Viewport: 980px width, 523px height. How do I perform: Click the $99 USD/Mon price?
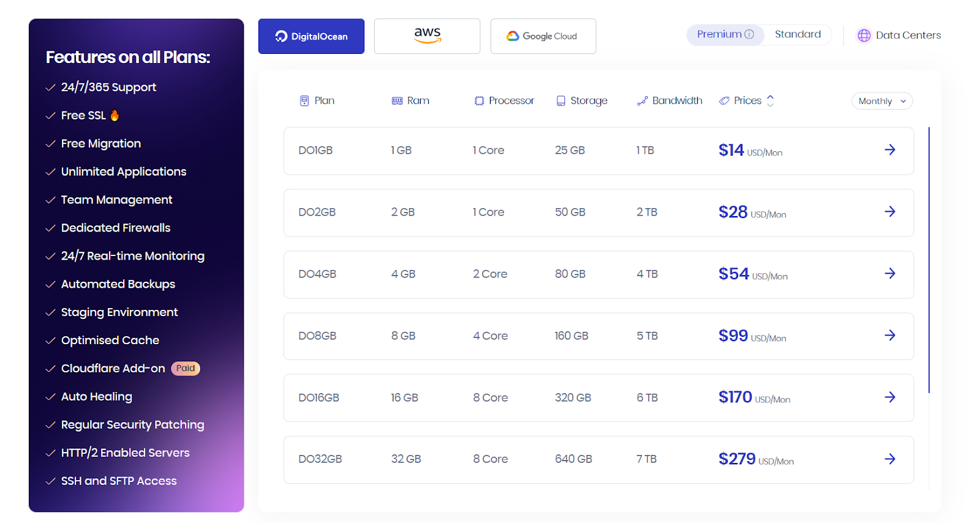pyautogui.click(x=752, y=336)
